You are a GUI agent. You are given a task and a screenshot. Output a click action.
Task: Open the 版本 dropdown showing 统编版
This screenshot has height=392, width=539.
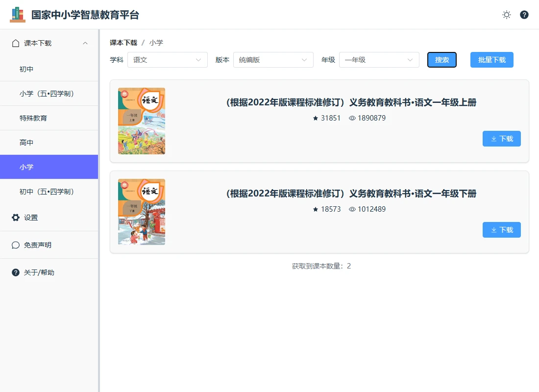[273, 60]
